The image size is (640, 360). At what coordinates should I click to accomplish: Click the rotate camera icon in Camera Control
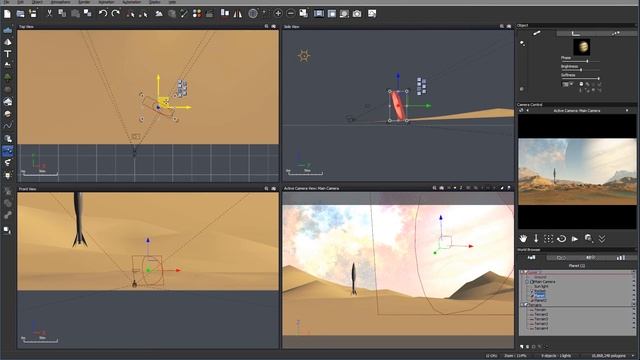click(562, 239)
